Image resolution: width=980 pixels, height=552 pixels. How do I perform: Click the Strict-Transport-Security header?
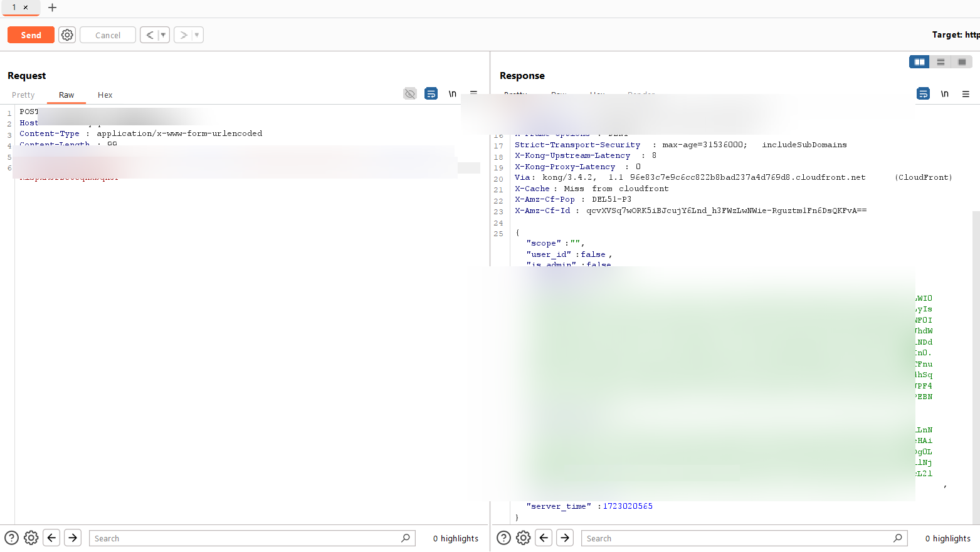pyautogui.click(x=680, y=145)
